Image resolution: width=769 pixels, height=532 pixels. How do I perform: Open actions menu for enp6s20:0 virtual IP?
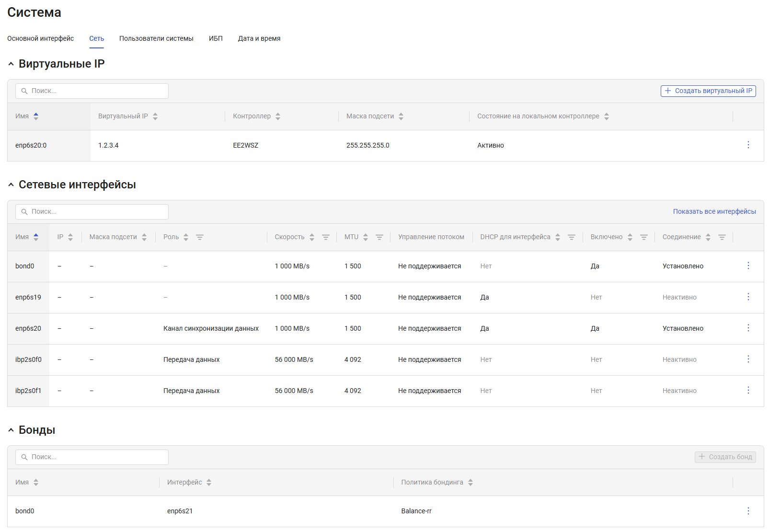(748, 145)
